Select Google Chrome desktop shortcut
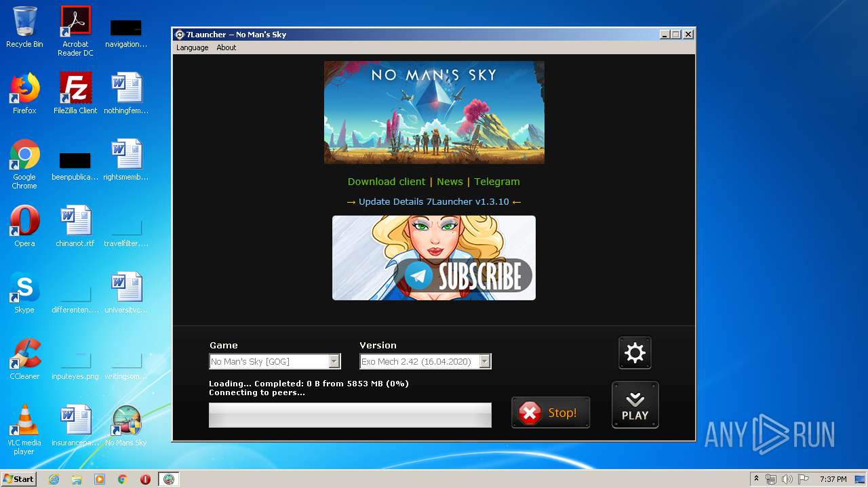Screen dimensions: 868x488 (x=24, y=164)
